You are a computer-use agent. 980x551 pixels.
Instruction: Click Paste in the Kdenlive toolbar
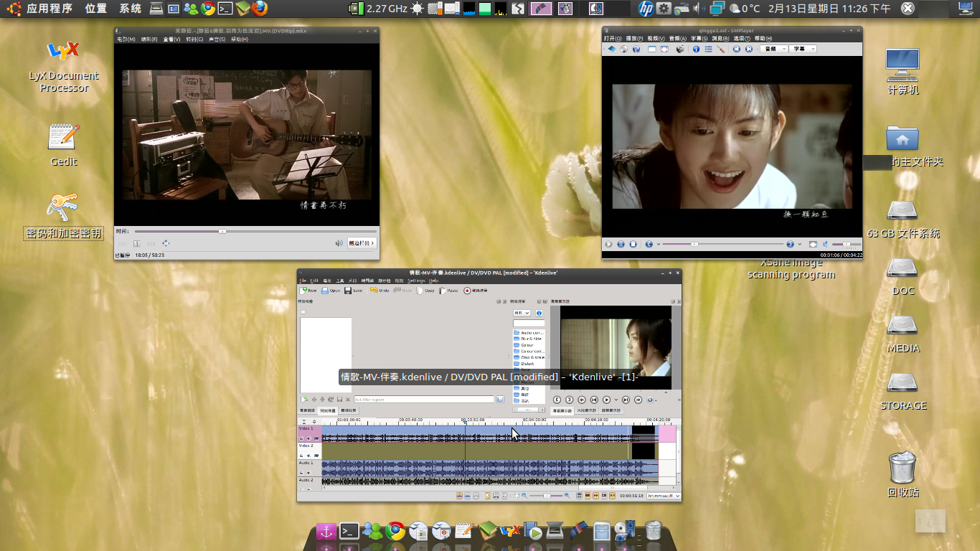448,291
